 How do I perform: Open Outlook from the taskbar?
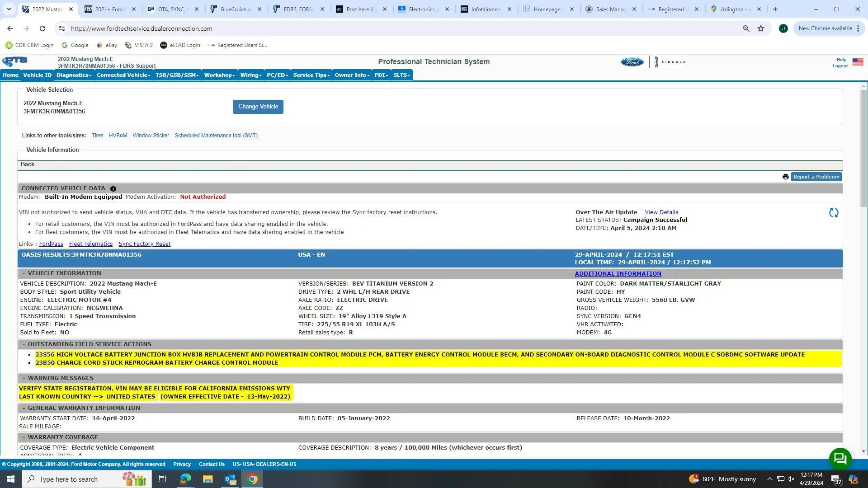[x=230, y=479]
